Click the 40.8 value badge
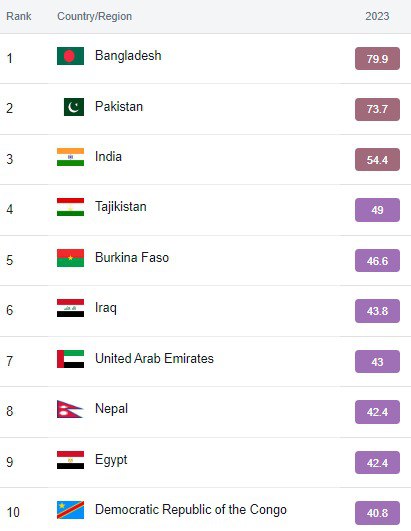This screenshot has width=411, height=531. tap(377, 513)
